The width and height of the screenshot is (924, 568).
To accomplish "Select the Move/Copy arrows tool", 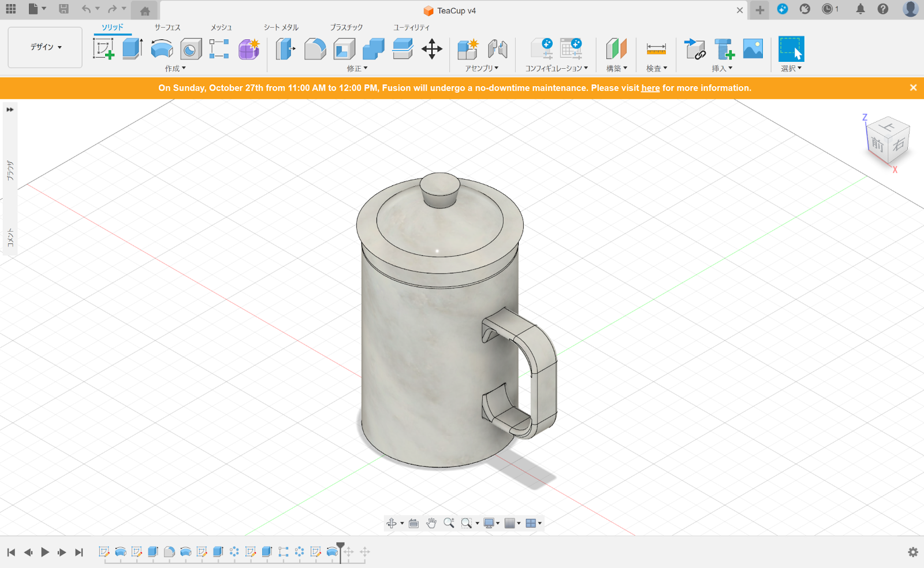I will [x=432, y=49].
